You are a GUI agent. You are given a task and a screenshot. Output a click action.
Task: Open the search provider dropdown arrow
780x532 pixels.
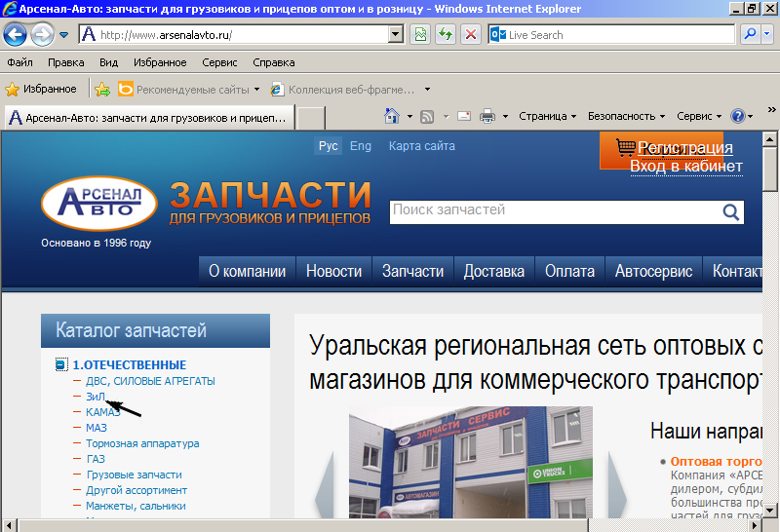(766, 34)
